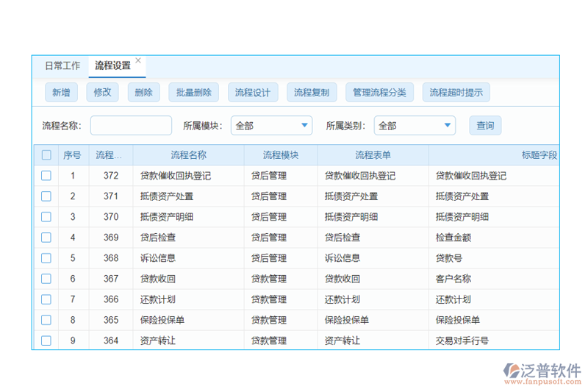Select 还款计划 in 流程名称 column
The width and height of the screenshot is (588, 392).
pyautogui.click(x=158, y=299)
